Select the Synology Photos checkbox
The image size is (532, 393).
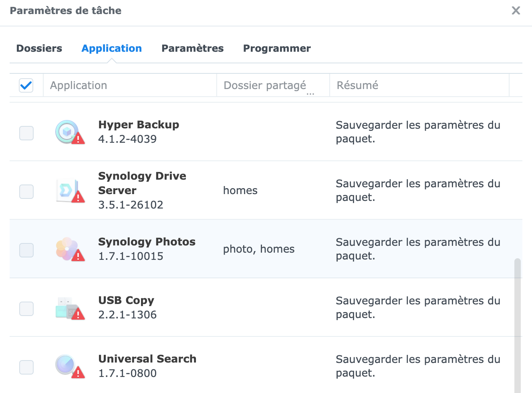pyautogui.click(x=26, y=250)
